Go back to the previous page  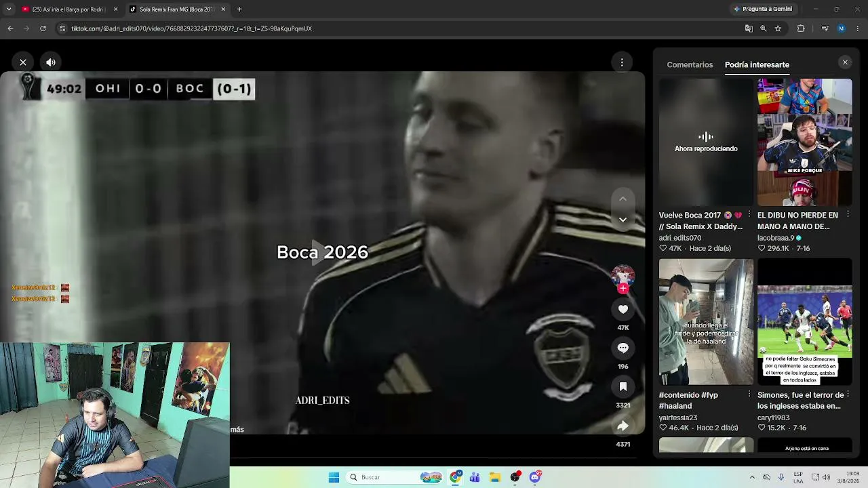(x=10, y=28)
